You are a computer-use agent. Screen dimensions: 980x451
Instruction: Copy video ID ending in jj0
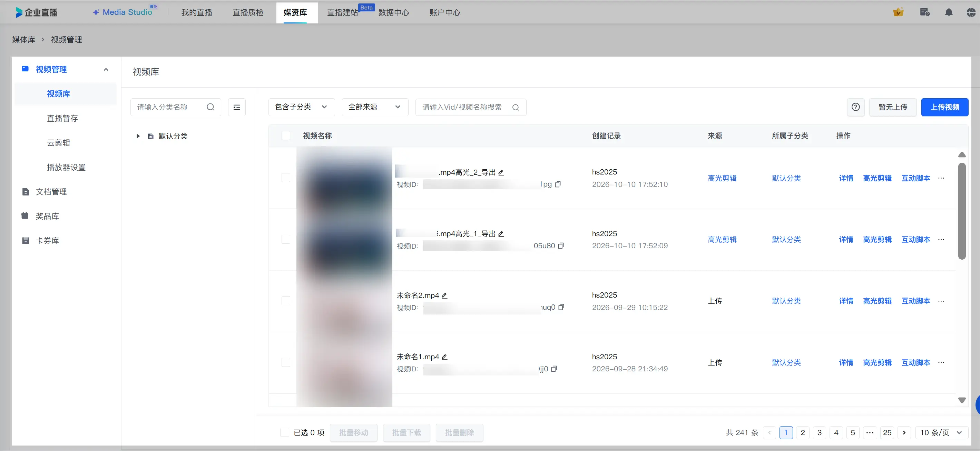coord(554,369)
